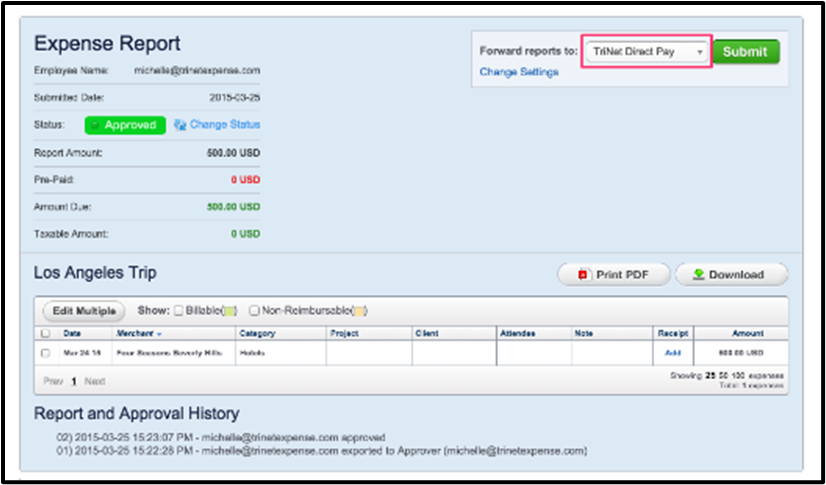Click the Pre-Paid 0 USD value
The height and width of the screenshot is (485, 826).
[x=245, y=180]
